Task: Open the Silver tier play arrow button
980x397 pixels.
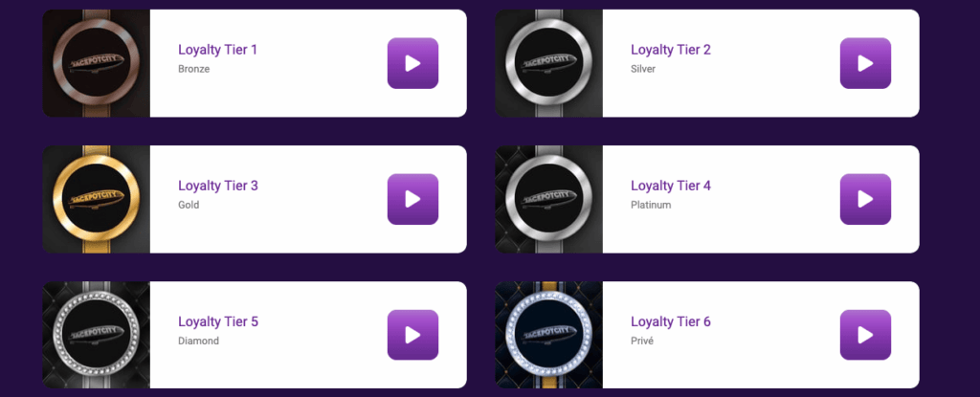Action: pos(865,63)
